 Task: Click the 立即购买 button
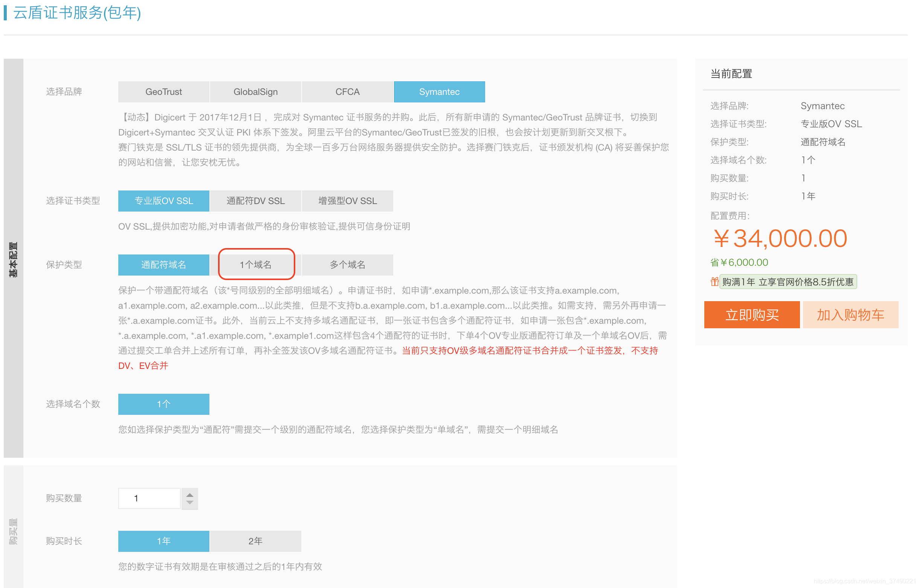pos(752,315)
